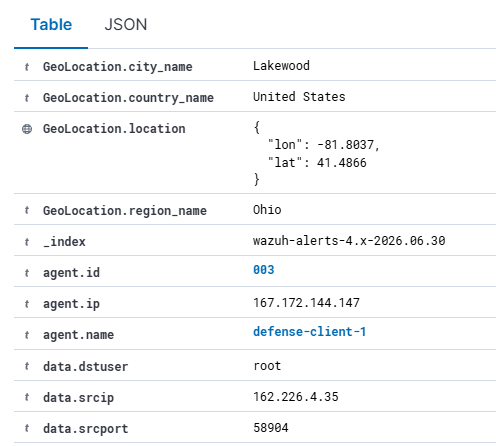
Task: Select the GeoLocation.region_name field name
Action: [x=125, y=211]
